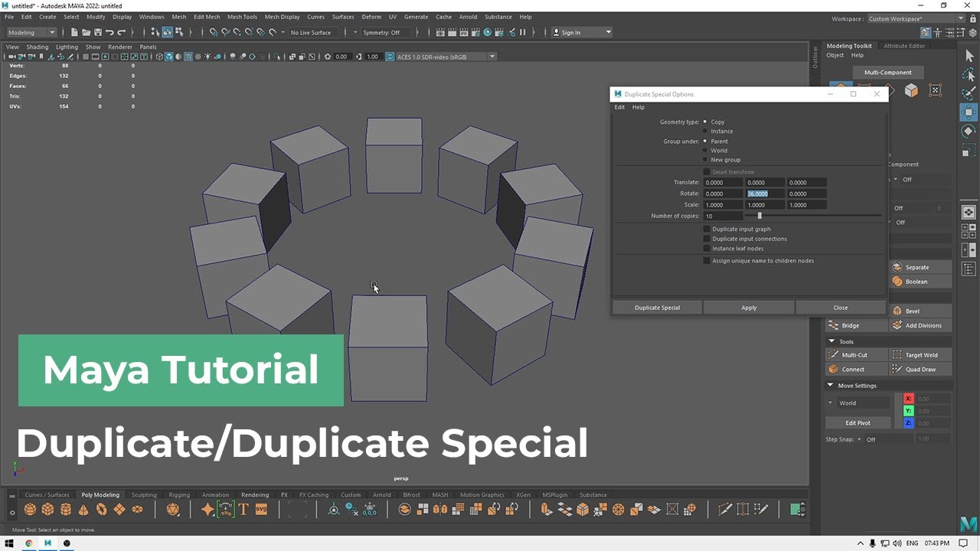Select the polygon cone shelf icon
The image size is (980, 551).
(x=83, y=509)
